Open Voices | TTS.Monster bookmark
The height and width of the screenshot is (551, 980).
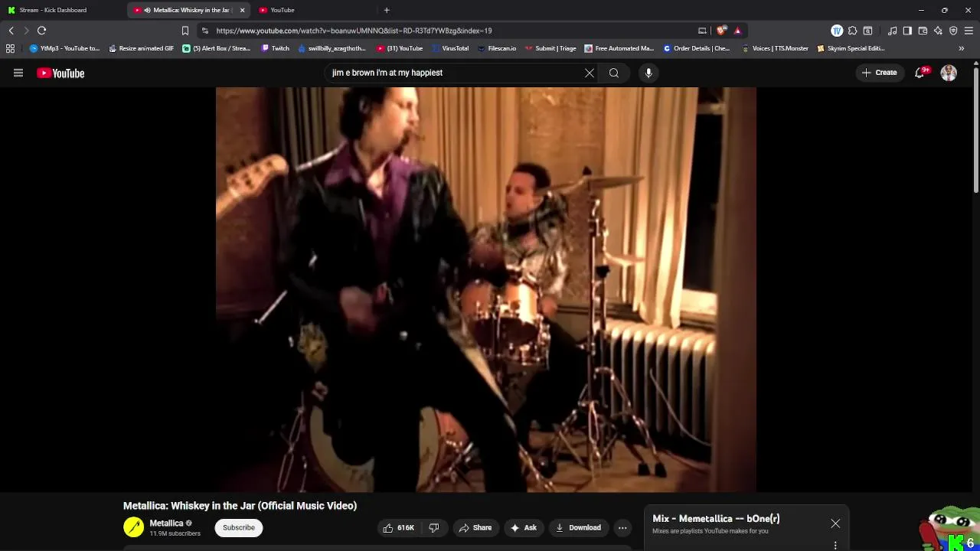point(775,48)
